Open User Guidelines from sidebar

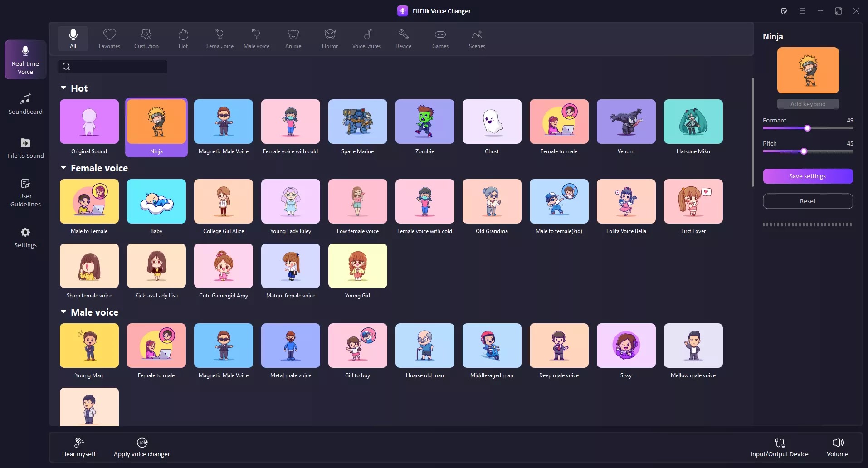click(25, 192)
